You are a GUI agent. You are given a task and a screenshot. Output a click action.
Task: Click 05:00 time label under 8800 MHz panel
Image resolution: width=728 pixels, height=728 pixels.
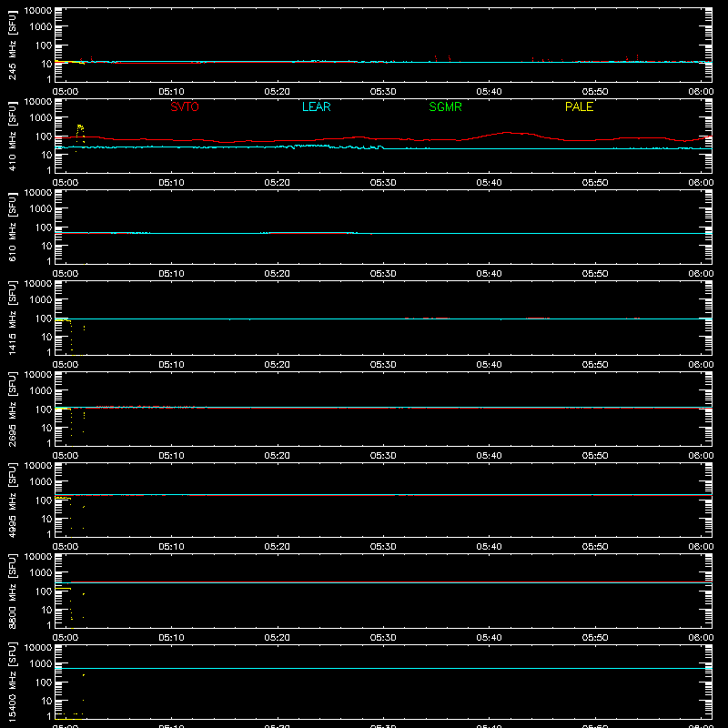point(66,638)
